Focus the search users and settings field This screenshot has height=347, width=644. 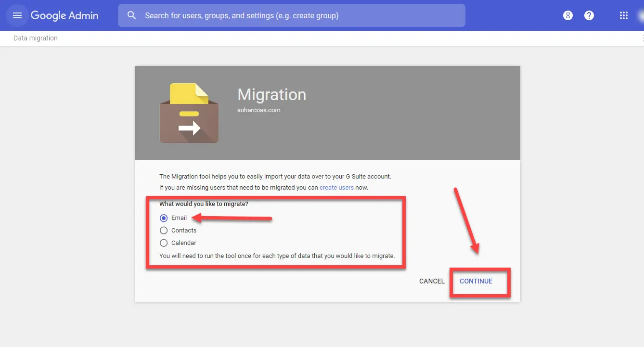point(291,15)
